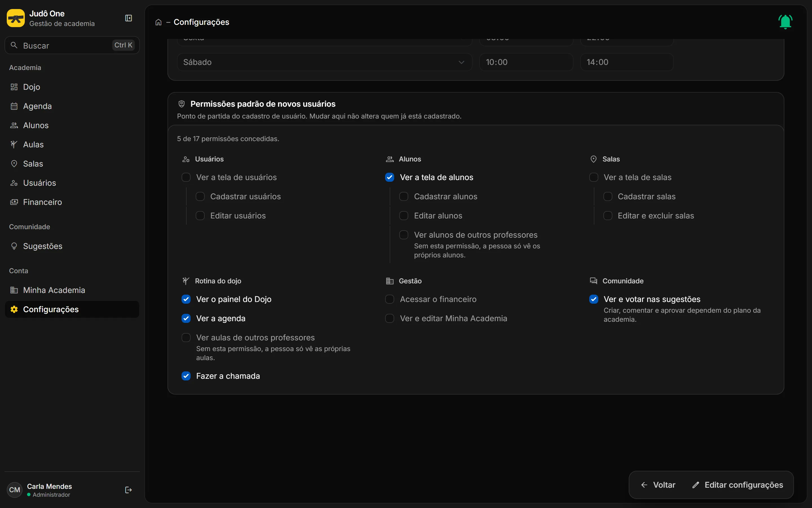Click the Configurações gear icon in sidebar
This screenshot has height=508, width=812.
[14, 309]
